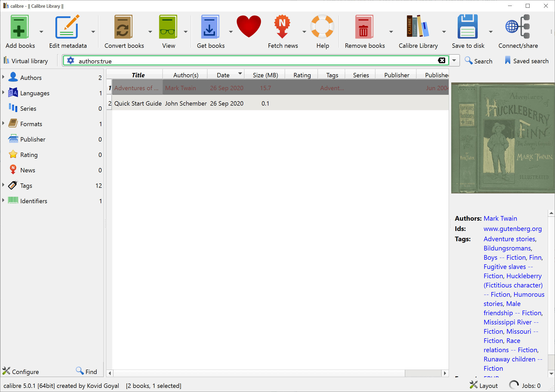Image resolution: width=555 pixels, height=392 pixels.
Task: Open the Remove books dropdown arrow
Action: (391, 32)
